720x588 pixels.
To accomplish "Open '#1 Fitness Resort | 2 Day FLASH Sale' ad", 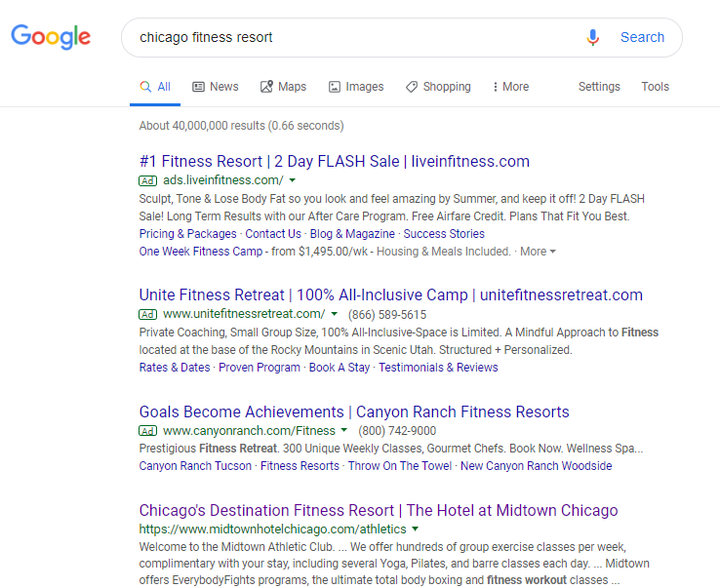I will pos(335,162).
